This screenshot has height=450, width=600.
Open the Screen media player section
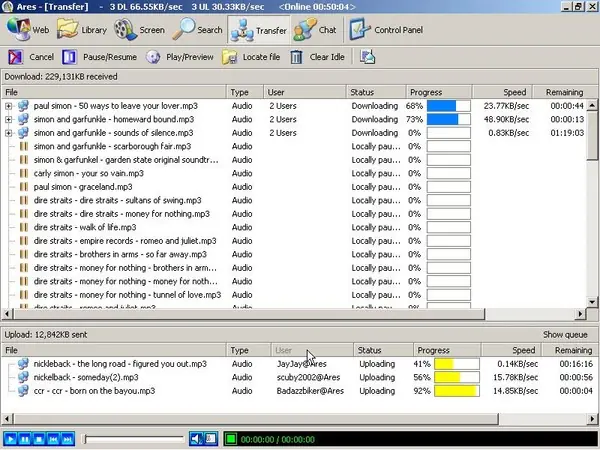140,30
